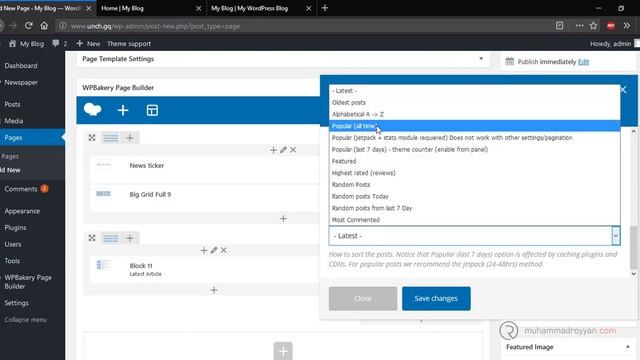Select Popular (all time) sort option
This screenshot has width=640, height=360.
pos(474,126)
